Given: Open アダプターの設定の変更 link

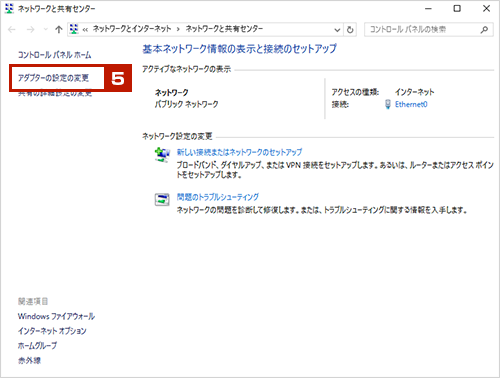Looking at the screenshot, I should click(x=53, y=78).
